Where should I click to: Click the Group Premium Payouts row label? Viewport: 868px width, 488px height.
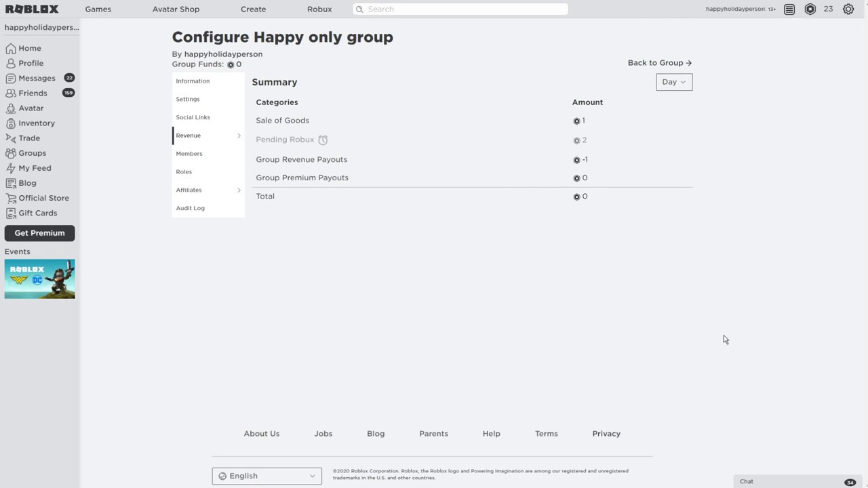302,178
